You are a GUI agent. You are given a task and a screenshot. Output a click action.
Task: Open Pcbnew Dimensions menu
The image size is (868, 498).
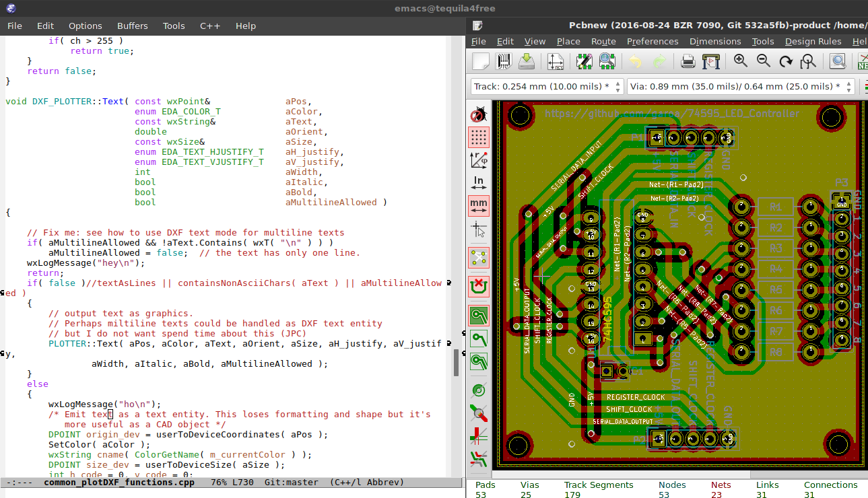715,41
